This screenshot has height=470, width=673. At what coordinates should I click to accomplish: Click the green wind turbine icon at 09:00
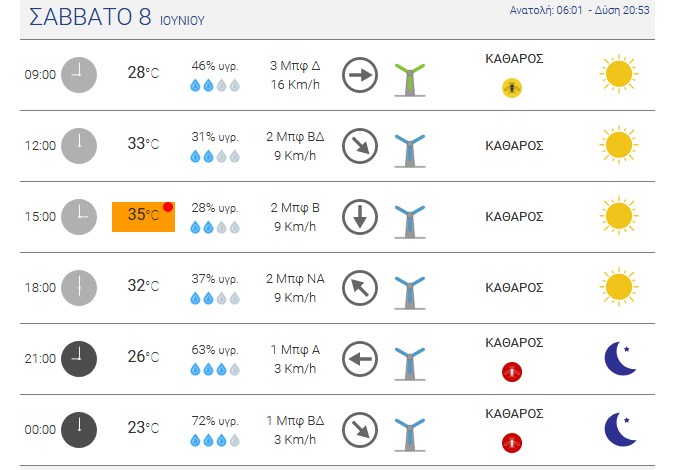point(410,79)
